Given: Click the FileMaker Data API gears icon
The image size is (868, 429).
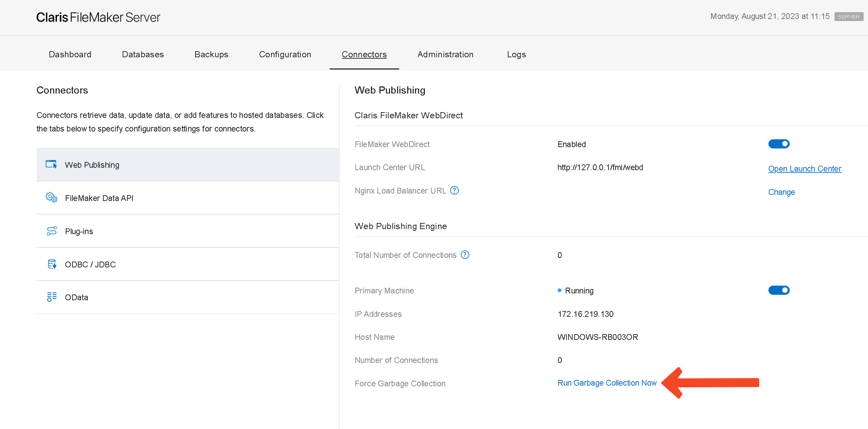Looking at the screenshot, I should (x=51, y=197).
